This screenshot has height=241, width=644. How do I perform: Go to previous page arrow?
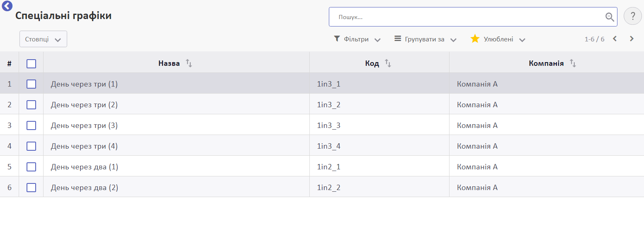point(615,39)
